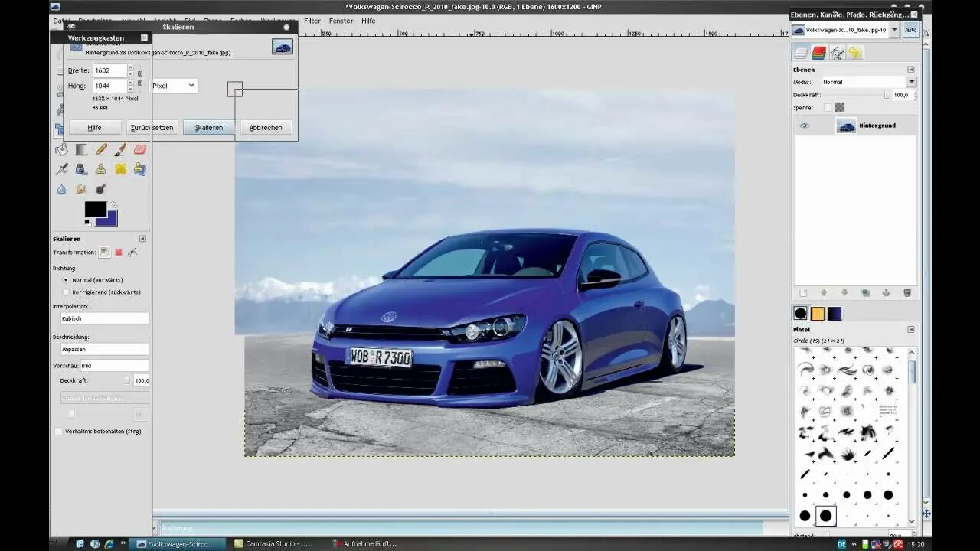980x551 pixels.
Task: Select the Smudge tool
Action: click(x=81, y=188)
